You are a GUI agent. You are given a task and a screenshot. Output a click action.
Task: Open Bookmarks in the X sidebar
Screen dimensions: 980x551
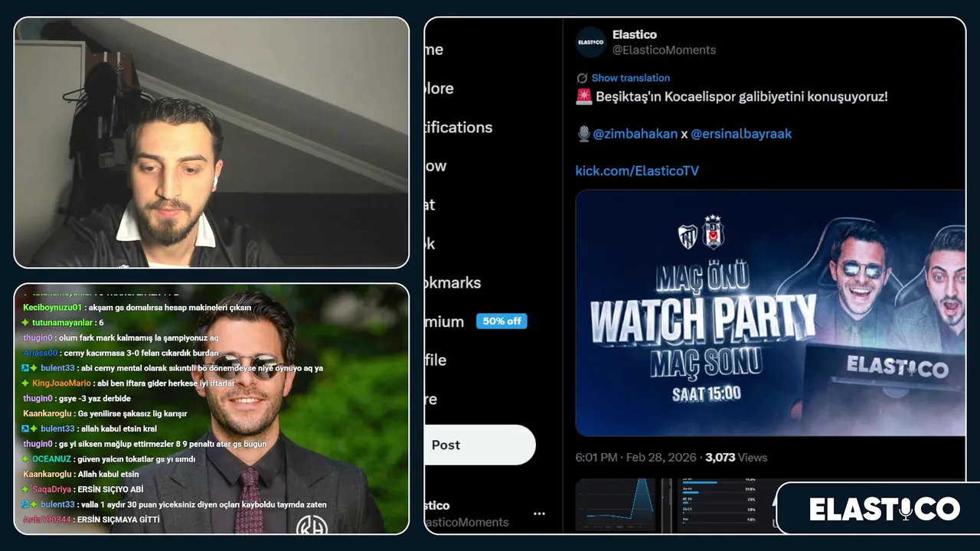[x=453, y=282]
